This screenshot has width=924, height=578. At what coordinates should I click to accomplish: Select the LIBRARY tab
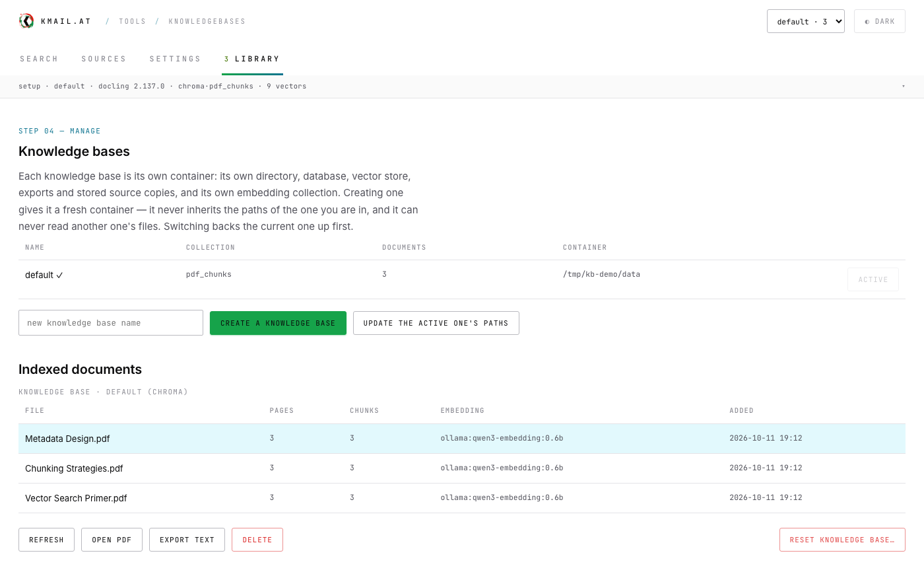pos(252,59)
